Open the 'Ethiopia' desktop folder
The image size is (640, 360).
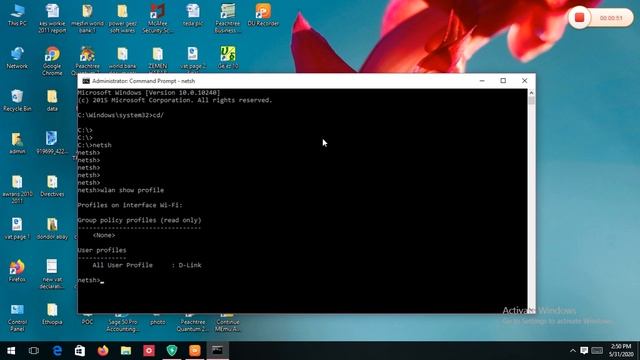point(52,313)
